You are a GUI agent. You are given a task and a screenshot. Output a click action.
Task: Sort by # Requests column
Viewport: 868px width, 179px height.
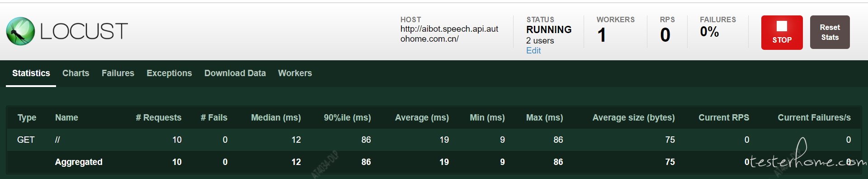(x=158, y=117)
